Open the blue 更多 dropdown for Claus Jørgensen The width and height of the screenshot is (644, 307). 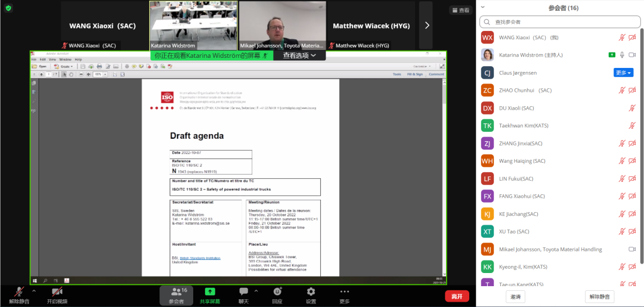(623, 73)
